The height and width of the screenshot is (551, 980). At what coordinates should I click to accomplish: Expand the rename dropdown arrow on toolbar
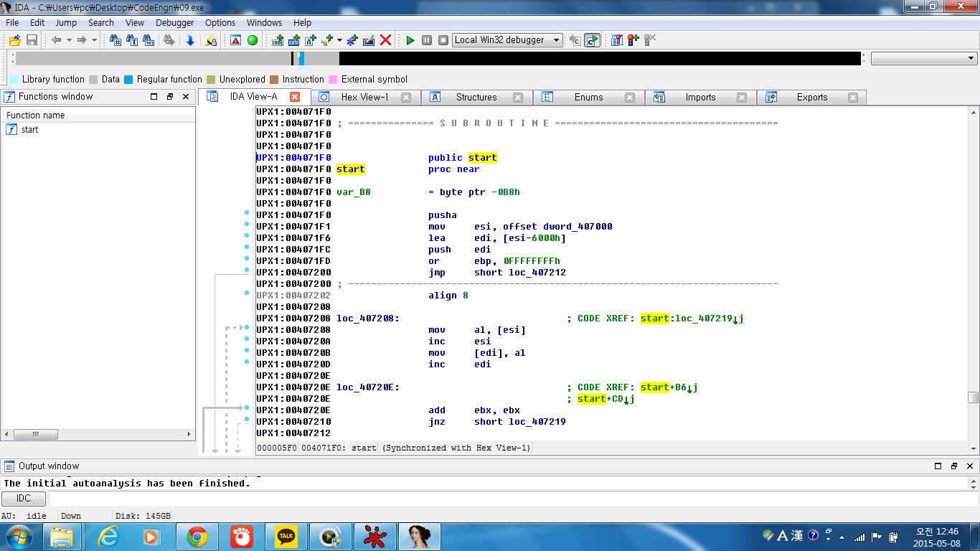pyautogui.click(x=339, y=41)
